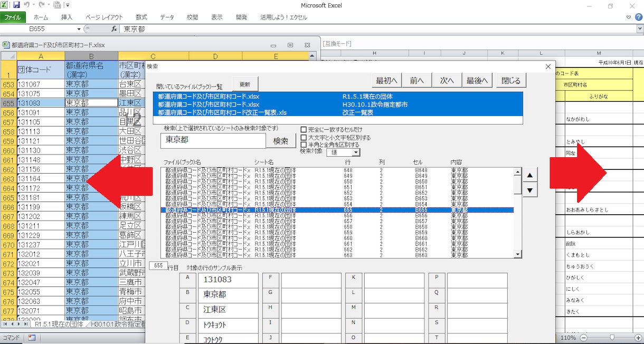644x344 pixels.
Task: Click the fx Insert Function icon
Action: (113, 29)
